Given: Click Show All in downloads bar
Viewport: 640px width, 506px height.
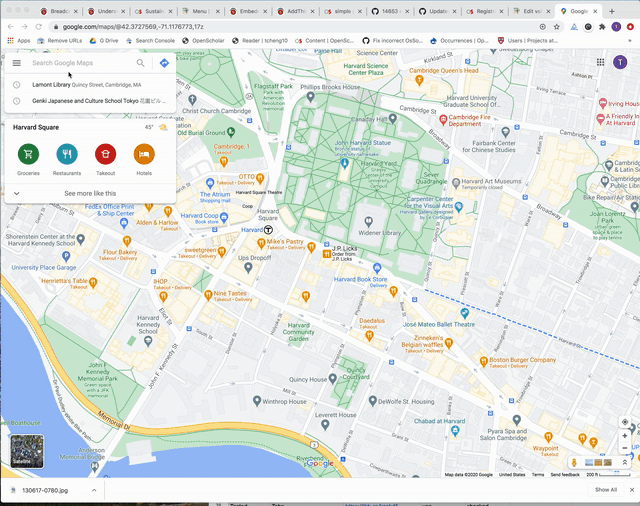Looking at the screenshot, I should 606,490.
